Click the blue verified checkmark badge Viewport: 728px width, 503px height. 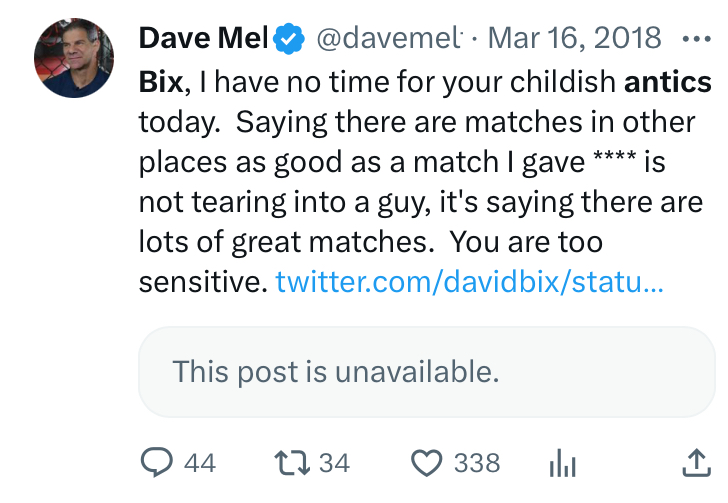point(289,39)
